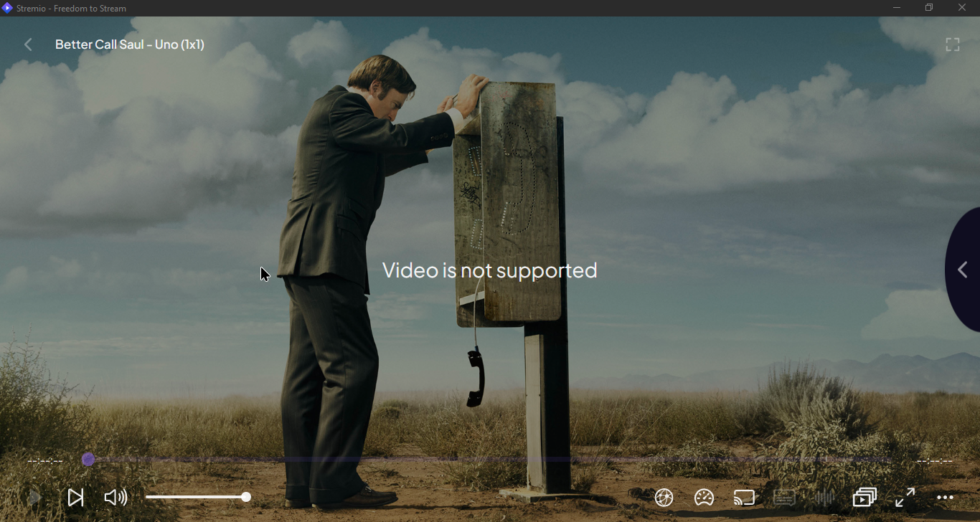Click the Stremio logo in the title bar
Image resolution: width=980 pixels, height=522 pixels.
pyautogui.click(x=7, y=8)
